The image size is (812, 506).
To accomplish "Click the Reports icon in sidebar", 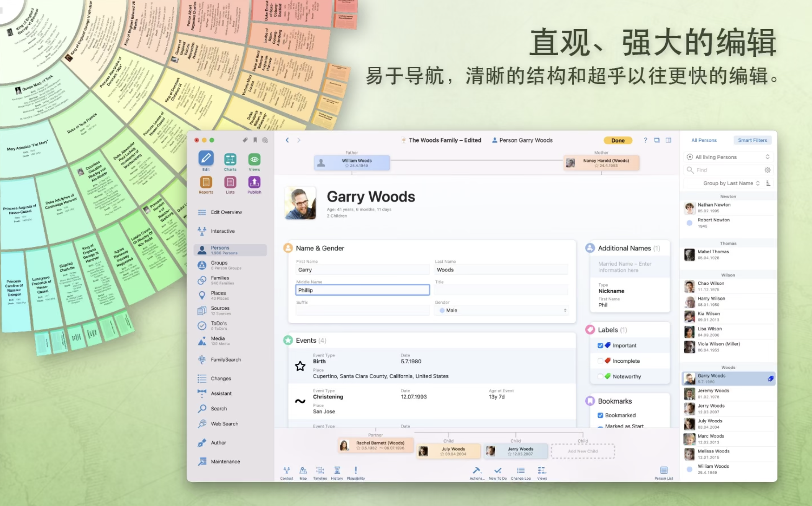I will 206,183.
